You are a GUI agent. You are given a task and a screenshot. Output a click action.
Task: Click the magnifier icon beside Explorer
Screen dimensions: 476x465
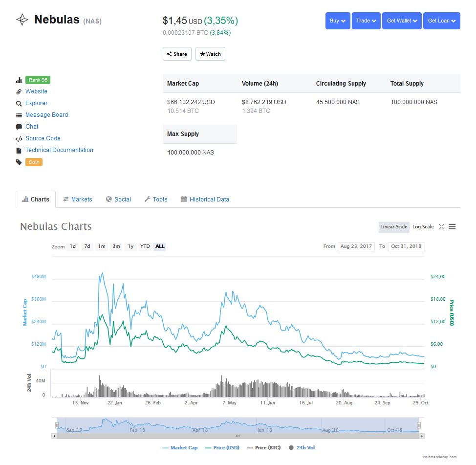(x=19, y=104)
